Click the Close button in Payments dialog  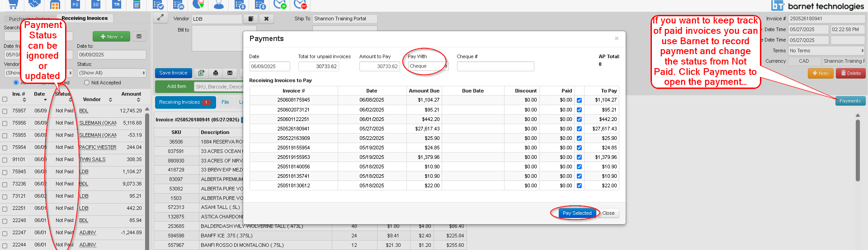608,213
